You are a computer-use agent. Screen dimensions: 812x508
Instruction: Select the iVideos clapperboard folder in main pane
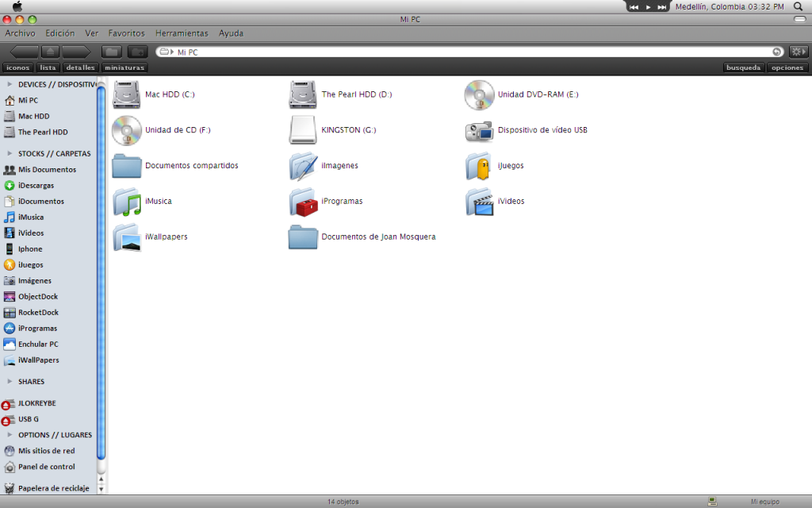495,201
